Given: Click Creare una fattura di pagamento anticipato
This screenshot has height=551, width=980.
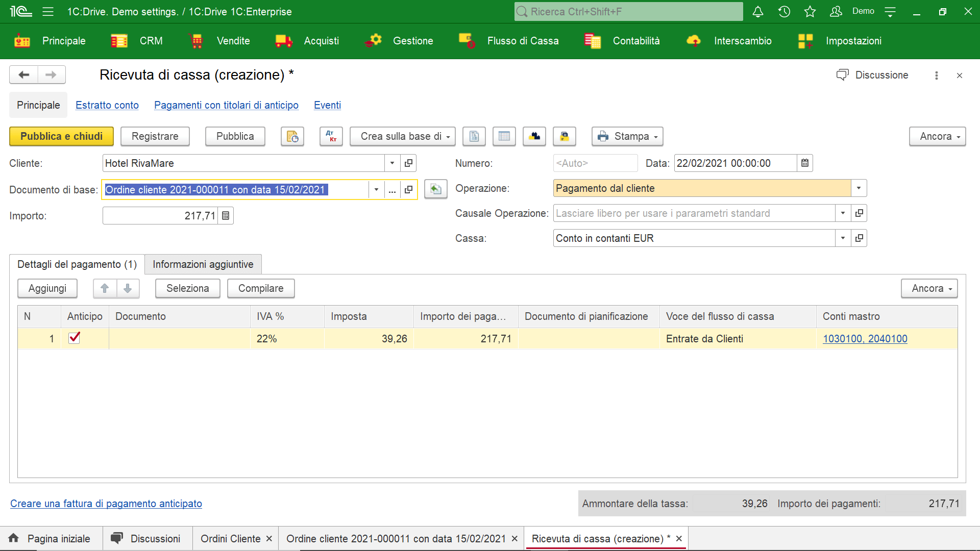Looking at the screenshot, I should tap(106, 504).
